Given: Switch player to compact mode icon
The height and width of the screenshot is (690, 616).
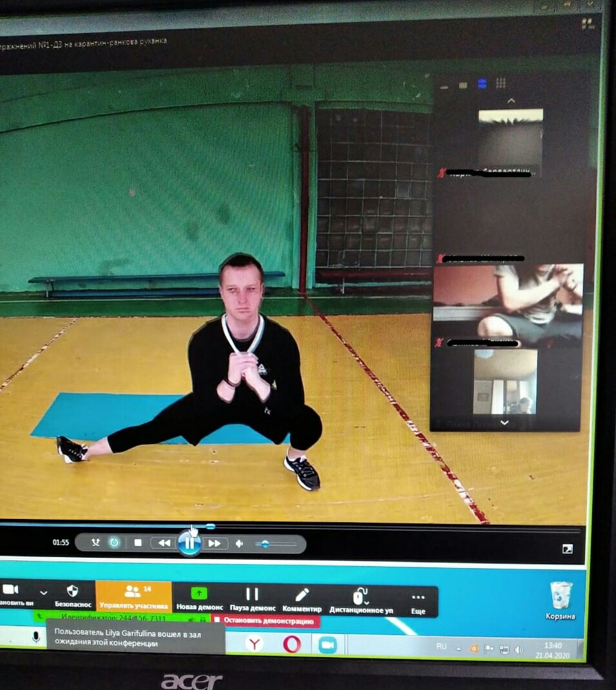Looking at the screenshot, I should tap(567, 549).
